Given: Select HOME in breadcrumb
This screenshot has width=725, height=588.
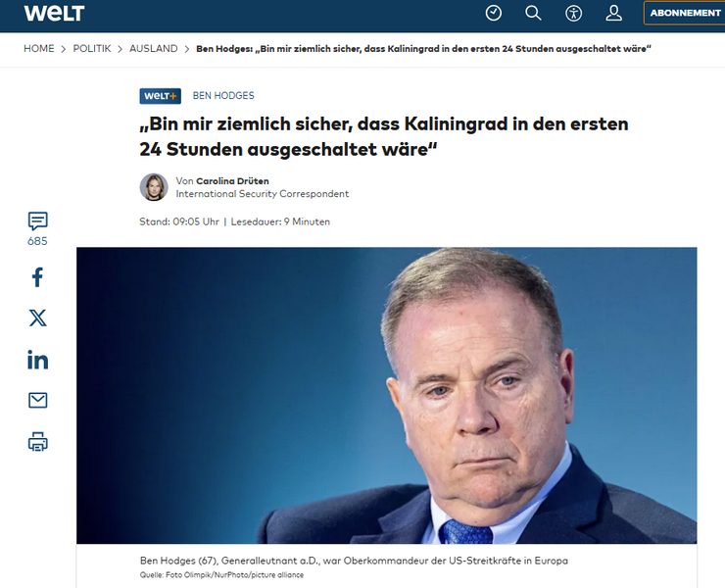Looking at the screenshot, I should [39, 49].
